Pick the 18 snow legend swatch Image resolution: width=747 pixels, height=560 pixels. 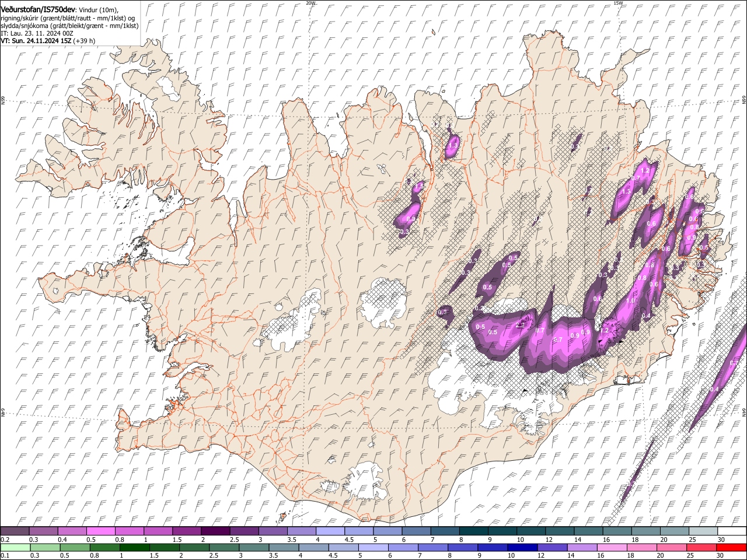tap(645, 531)
